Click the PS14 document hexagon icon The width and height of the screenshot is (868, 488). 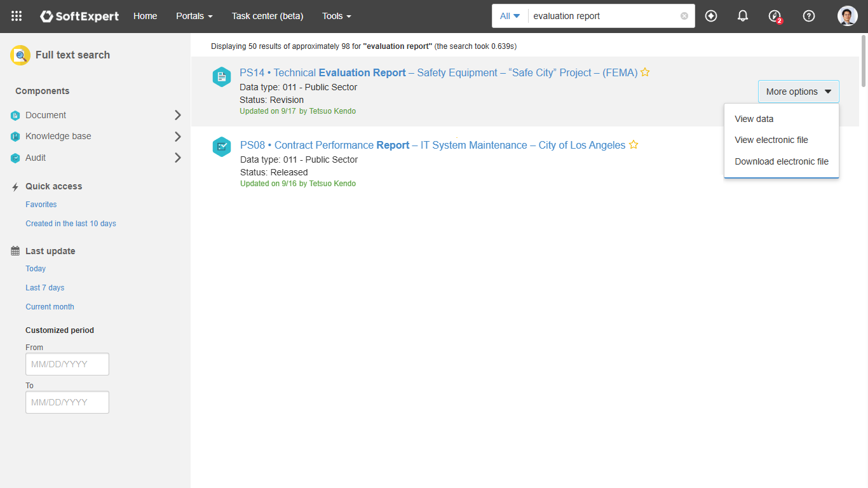point(222,77)
